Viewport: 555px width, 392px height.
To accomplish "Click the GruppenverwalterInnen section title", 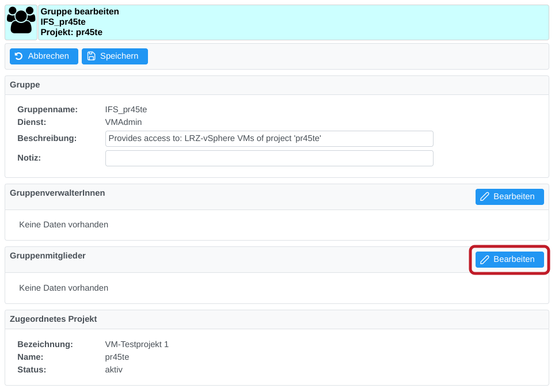I will point(58,193).
